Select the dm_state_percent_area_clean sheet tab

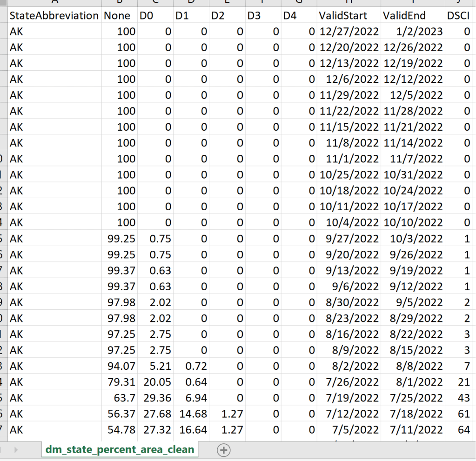pos(120,450)
